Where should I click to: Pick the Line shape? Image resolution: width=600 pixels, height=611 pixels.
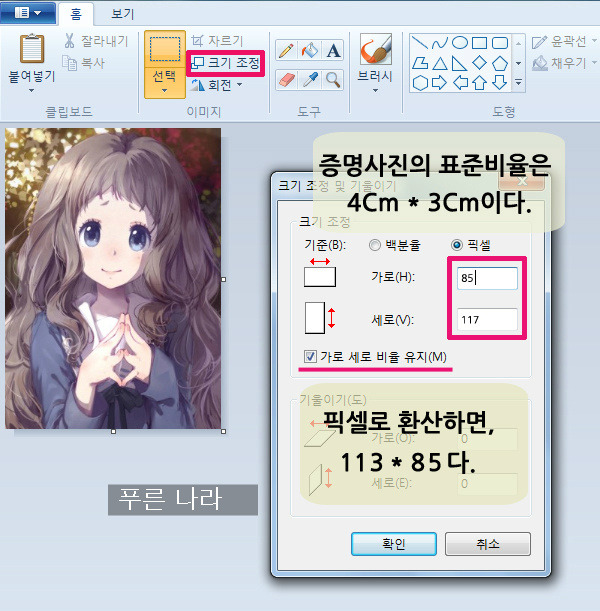[x=420, y=43]
